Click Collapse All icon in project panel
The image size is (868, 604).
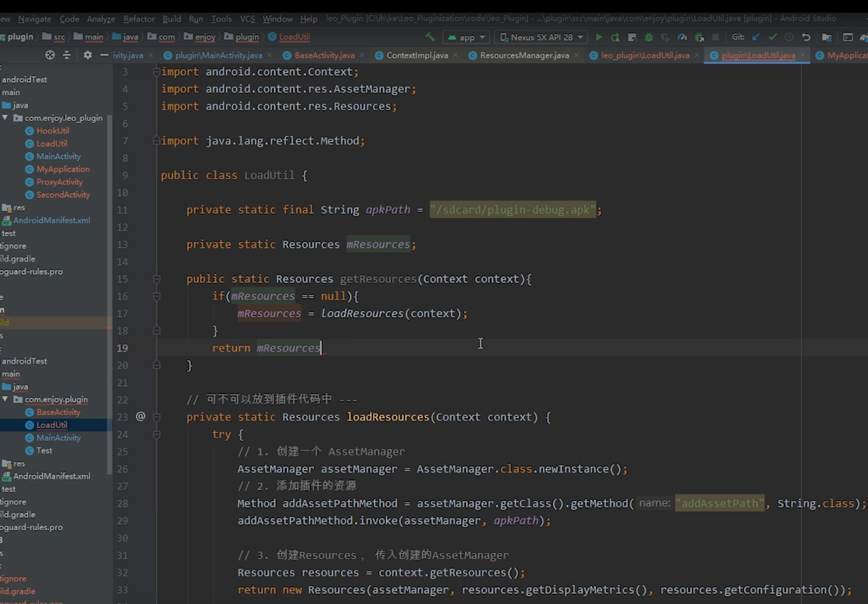click(67, 55)
